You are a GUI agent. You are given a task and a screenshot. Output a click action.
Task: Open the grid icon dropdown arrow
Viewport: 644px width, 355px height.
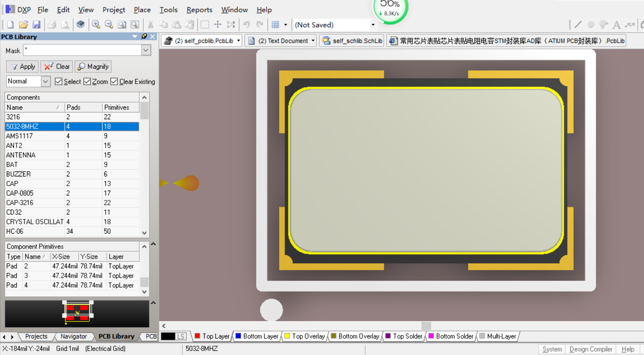pyautogui.click(x=286, y=25)
